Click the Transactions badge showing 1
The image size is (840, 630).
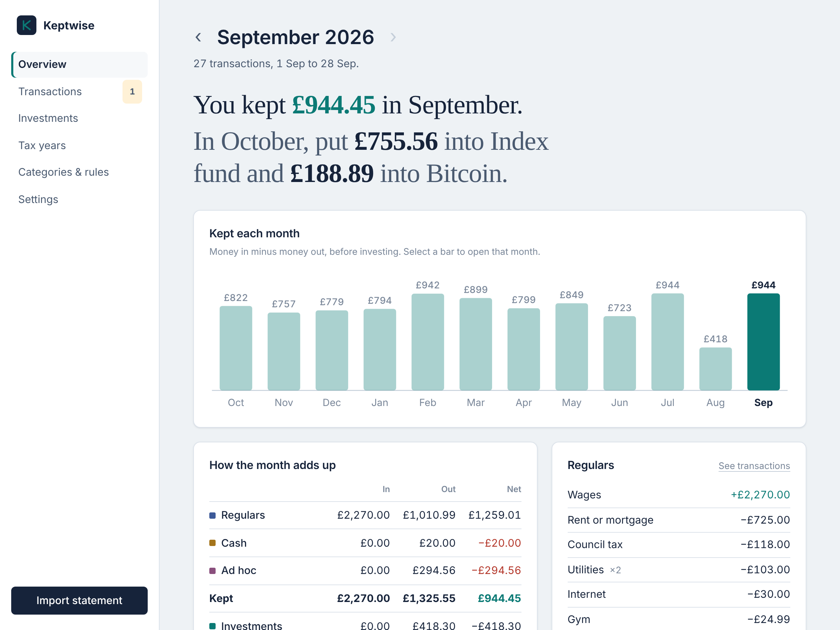point(132,91)
